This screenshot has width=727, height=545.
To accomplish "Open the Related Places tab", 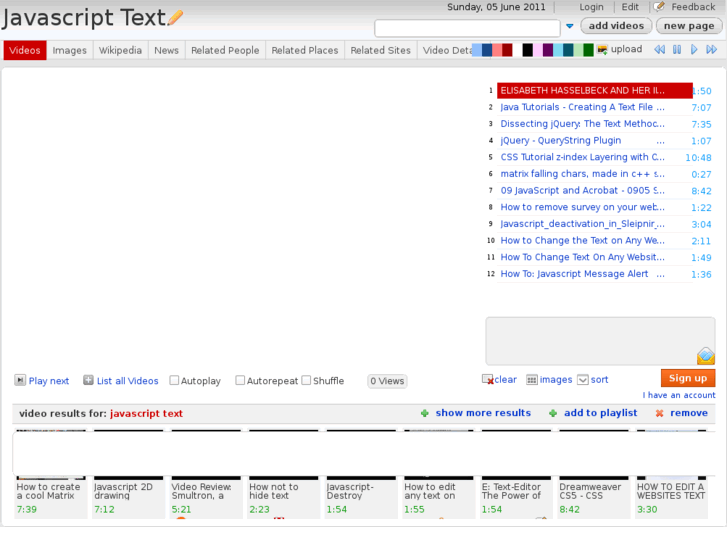I will click(305, 50).
